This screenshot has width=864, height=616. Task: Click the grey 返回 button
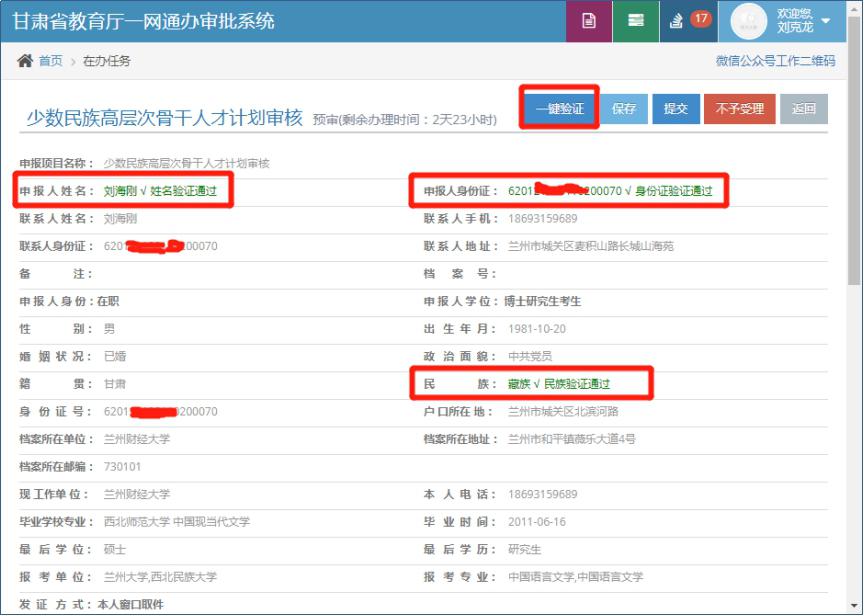(804, 108)
